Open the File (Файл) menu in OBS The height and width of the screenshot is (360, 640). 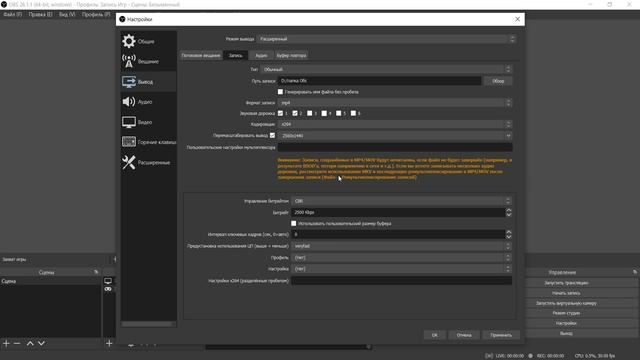pos(13,14)
